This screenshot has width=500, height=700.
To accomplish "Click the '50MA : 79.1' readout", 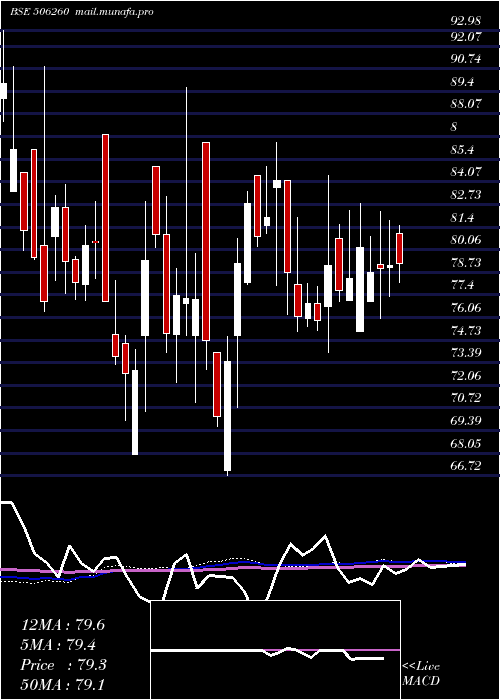I will (x=63, y=684).
